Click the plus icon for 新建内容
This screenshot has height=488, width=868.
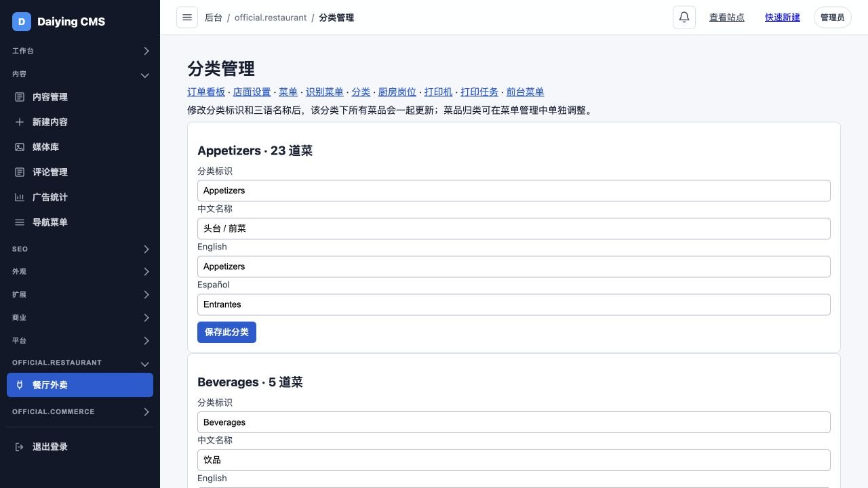coord(20,122)
